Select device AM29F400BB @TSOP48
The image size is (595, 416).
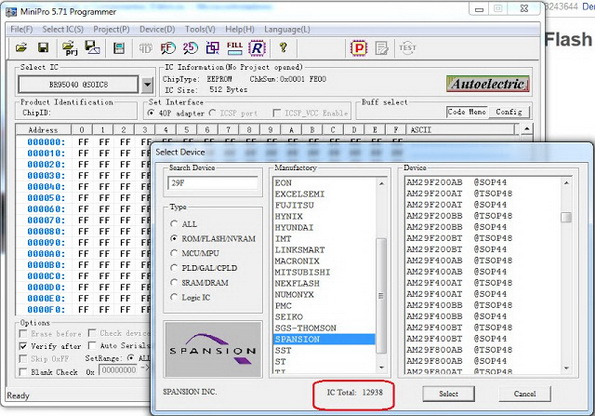pos(483,305)
